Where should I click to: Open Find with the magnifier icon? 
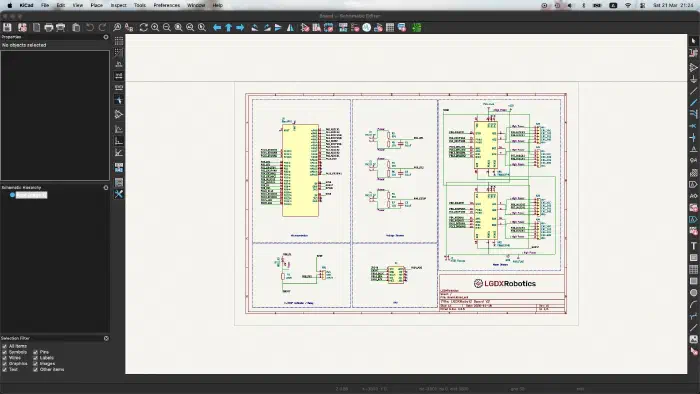[117, 28]
